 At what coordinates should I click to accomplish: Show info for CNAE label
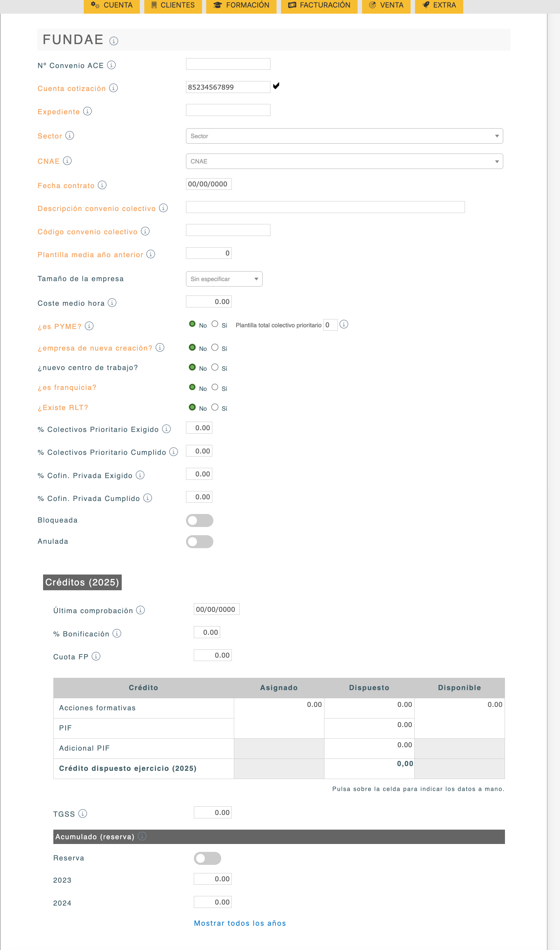(x=68, y=161)
